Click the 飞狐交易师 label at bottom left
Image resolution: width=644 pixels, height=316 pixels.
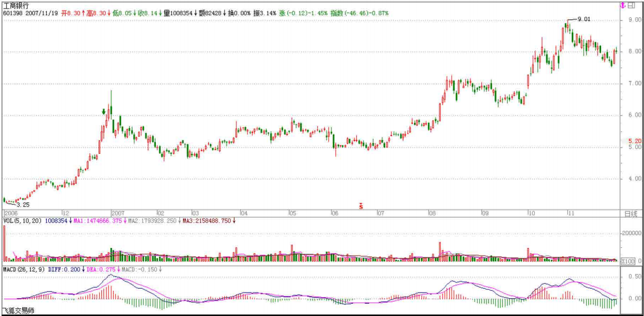[x=18, y=310]
